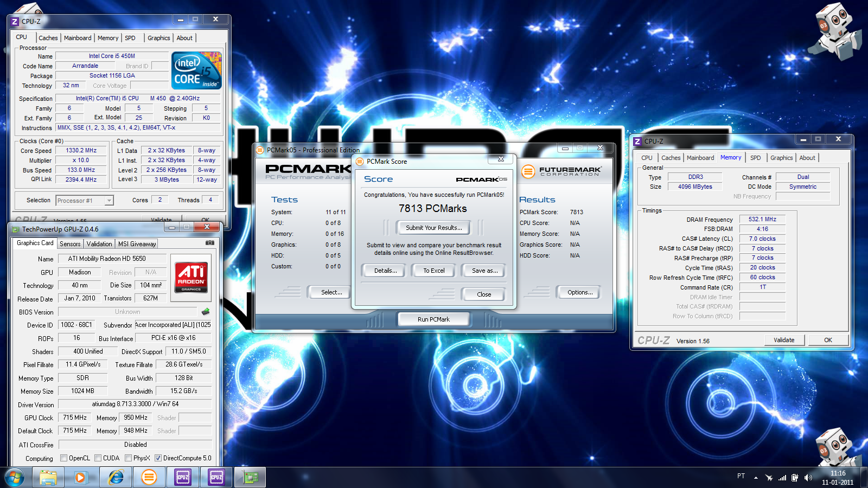Screen dimensions: 868x488
Task: Close the PCMark Score dialog with Close button
Action: pos(484,294)
